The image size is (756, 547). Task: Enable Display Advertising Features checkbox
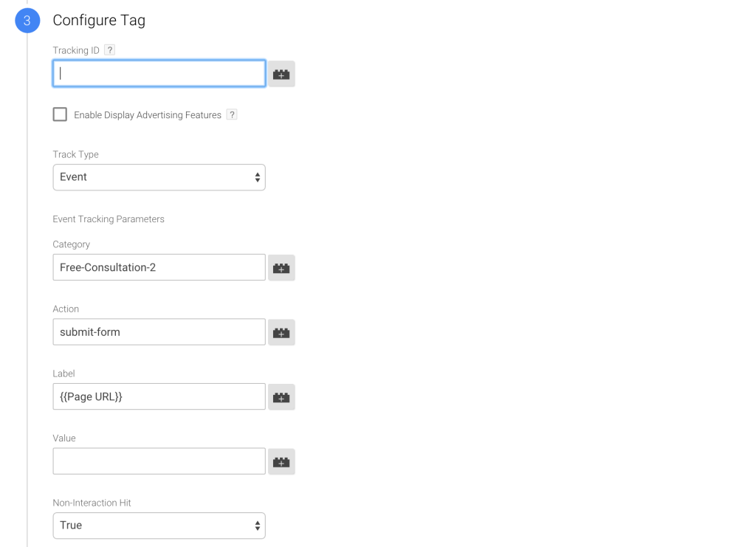(x=60, y=114)
